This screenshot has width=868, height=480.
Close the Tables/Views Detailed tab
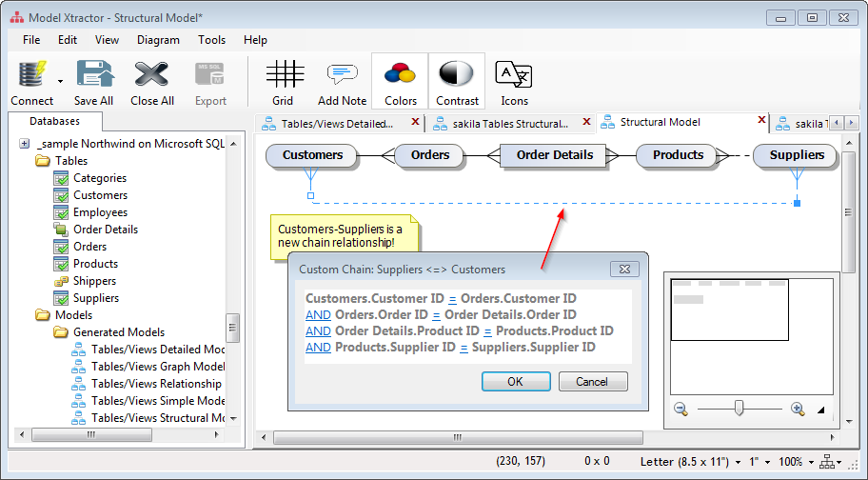tap(415, 121)
